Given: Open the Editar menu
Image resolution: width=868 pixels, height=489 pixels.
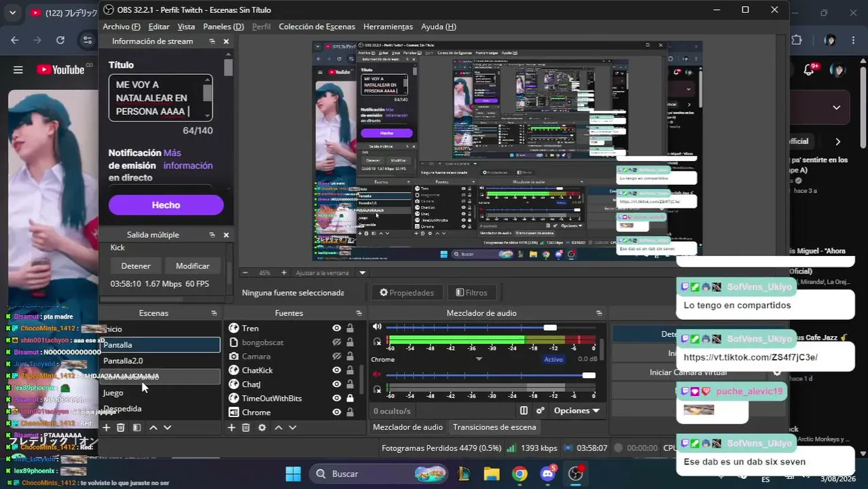Looking at the screenshot, I should (x=159, y=26).
